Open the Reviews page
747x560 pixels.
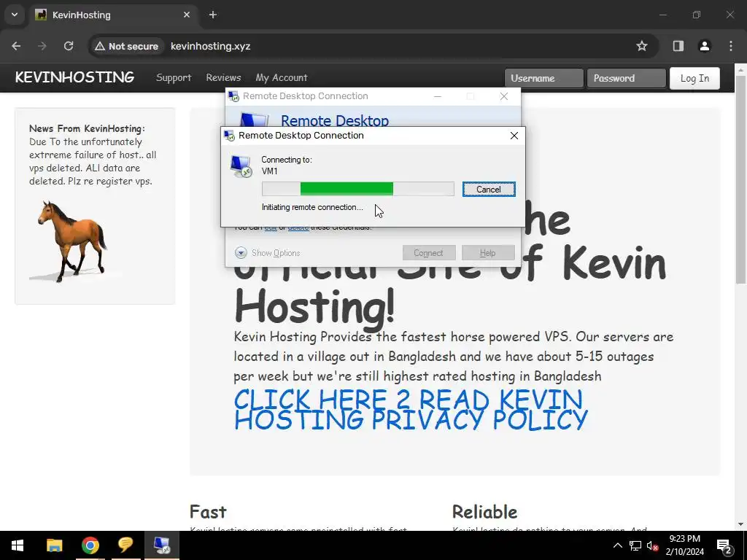[223, 77]
